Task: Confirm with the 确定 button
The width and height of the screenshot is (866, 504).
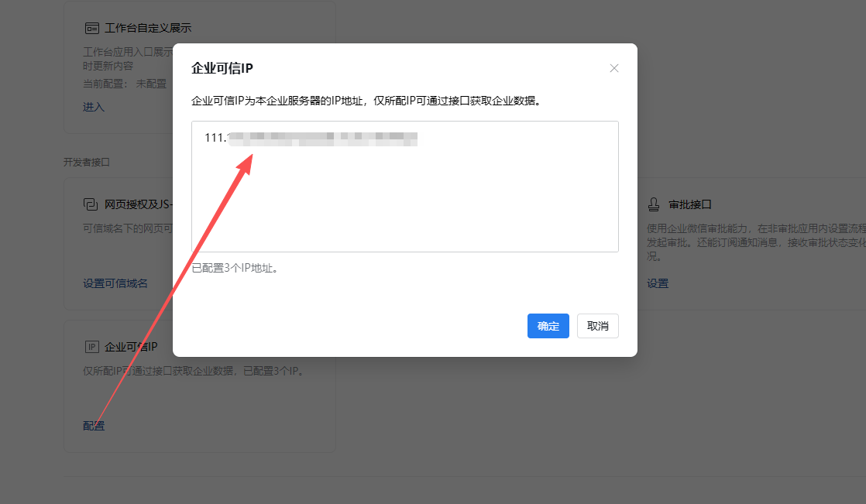Action: click(x=548, y=326)
